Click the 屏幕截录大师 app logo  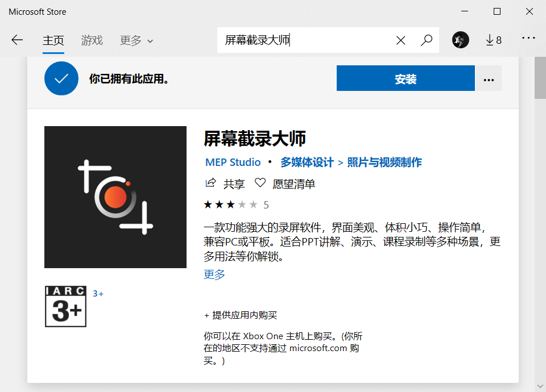pos(115,197)
